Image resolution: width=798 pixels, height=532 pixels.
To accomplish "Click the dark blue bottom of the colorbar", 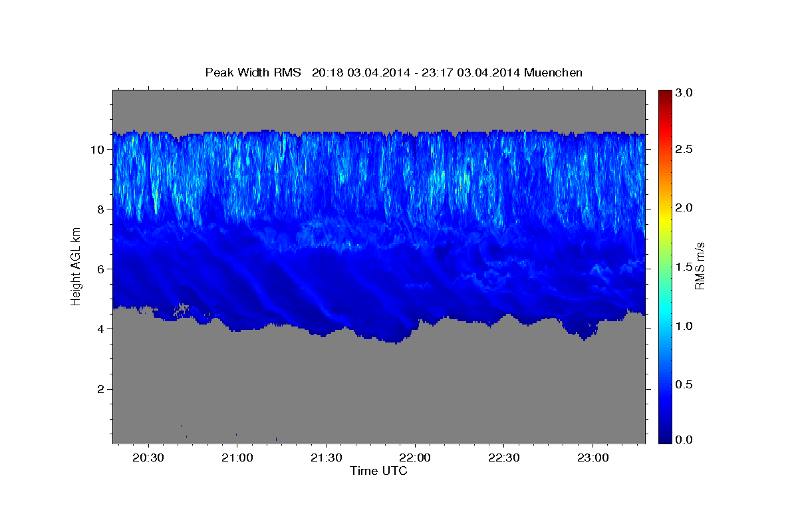I will click(x=664, y=438).
